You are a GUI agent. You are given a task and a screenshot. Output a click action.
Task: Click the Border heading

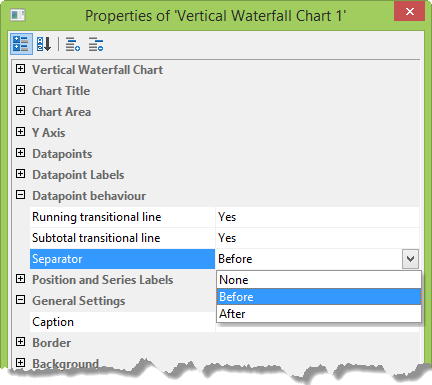click(x=52, y=343)
